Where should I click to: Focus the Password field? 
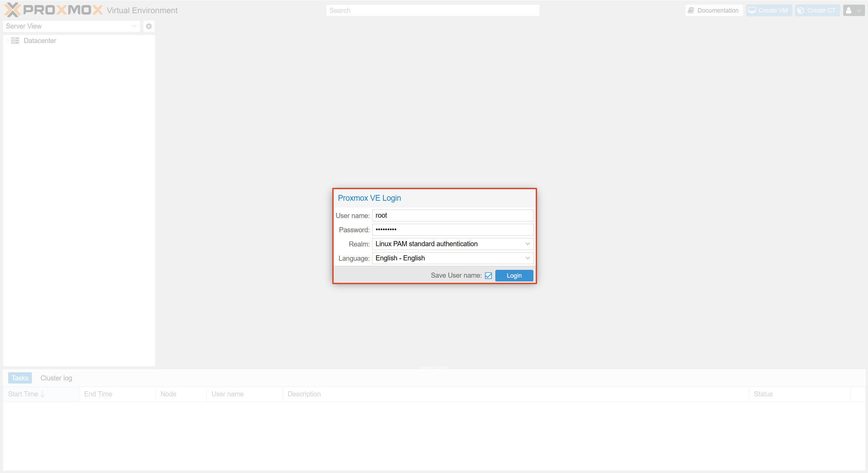point(453,230)
